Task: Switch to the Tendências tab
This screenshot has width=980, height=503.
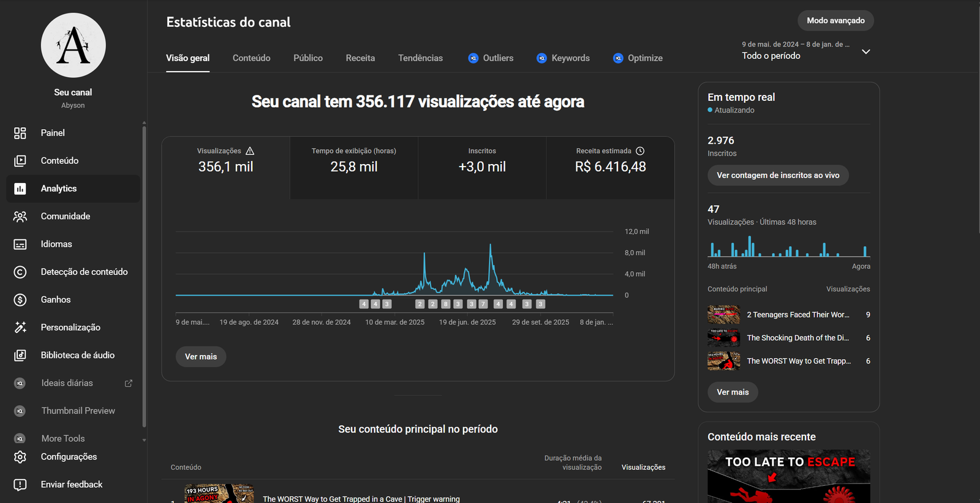Action: 420,58
